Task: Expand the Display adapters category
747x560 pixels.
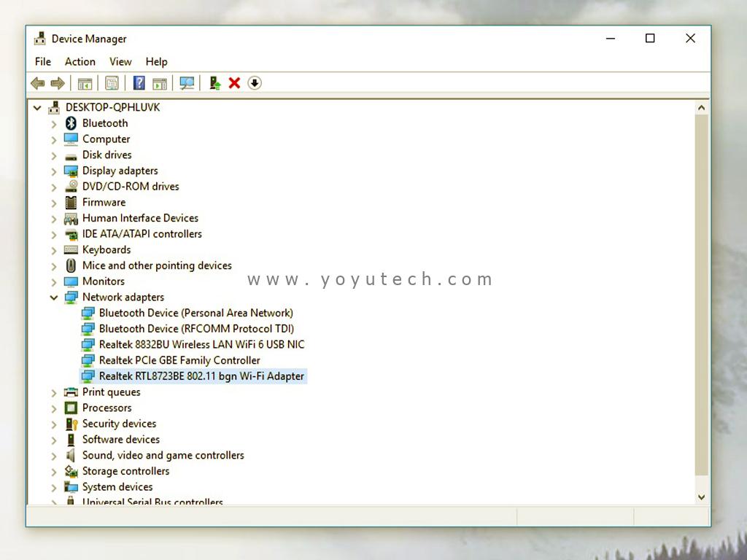Action: (54, 171)
